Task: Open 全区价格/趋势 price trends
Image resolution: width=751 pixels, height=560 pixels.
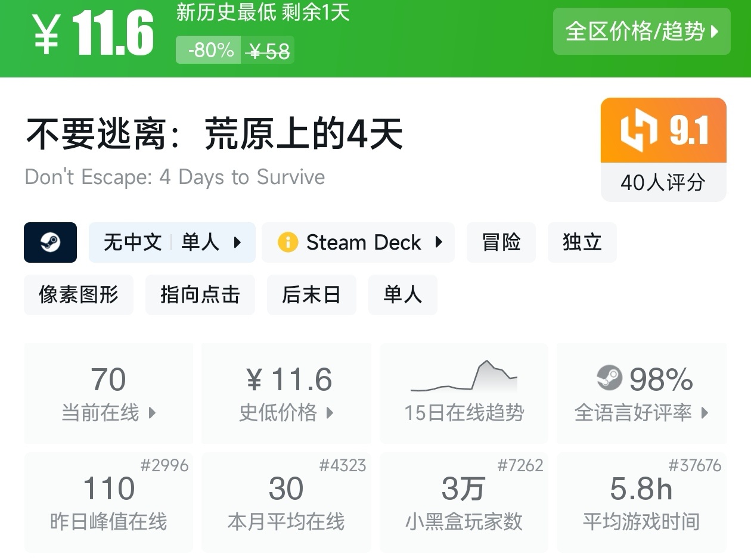Action: pyautogui.click(x=642, y=32)
